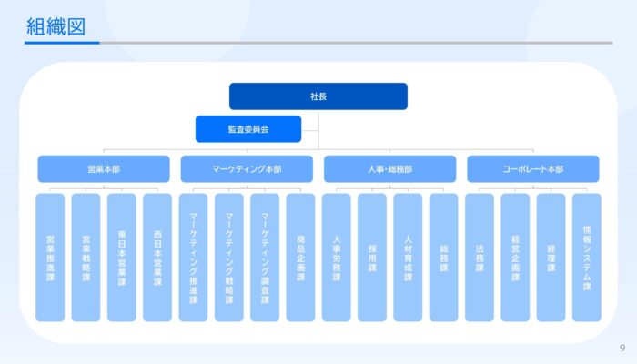
Task: Click the 人事・総務部 department box
Action: pos(389,169)
